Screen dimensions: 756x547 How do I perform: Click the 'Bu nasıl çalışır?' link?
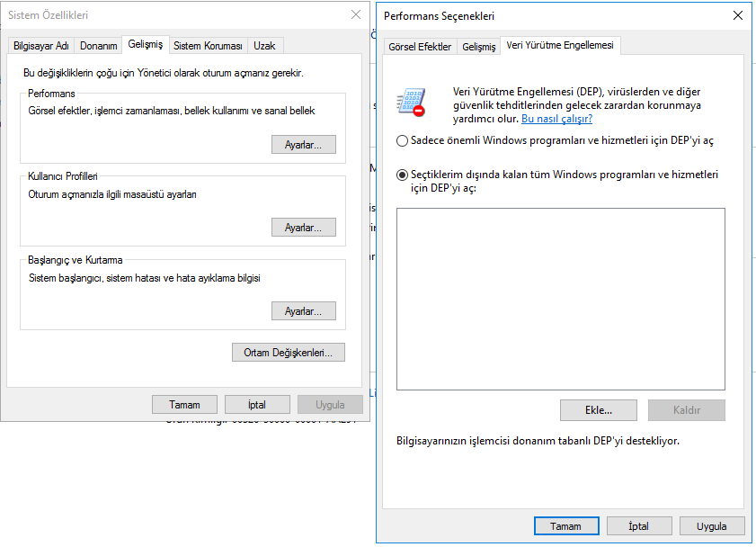tap(556, 119)
